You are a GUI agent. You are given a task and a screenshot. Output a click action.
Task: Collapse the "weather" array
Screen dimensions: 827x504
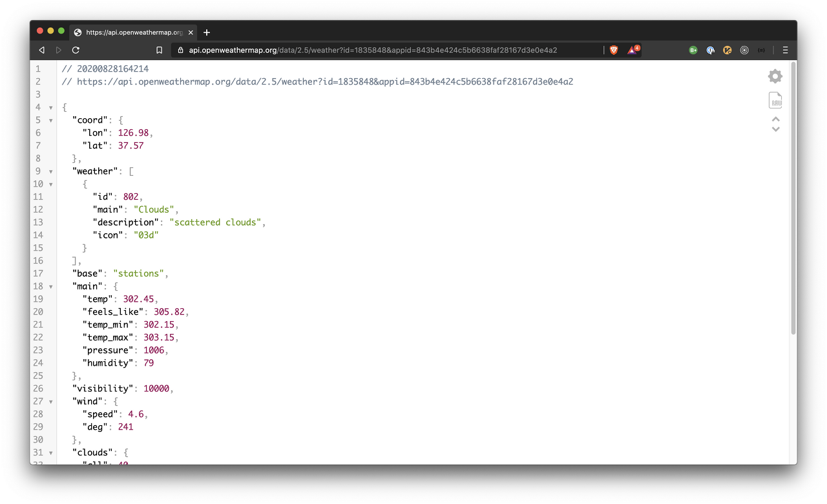[50, 171]
